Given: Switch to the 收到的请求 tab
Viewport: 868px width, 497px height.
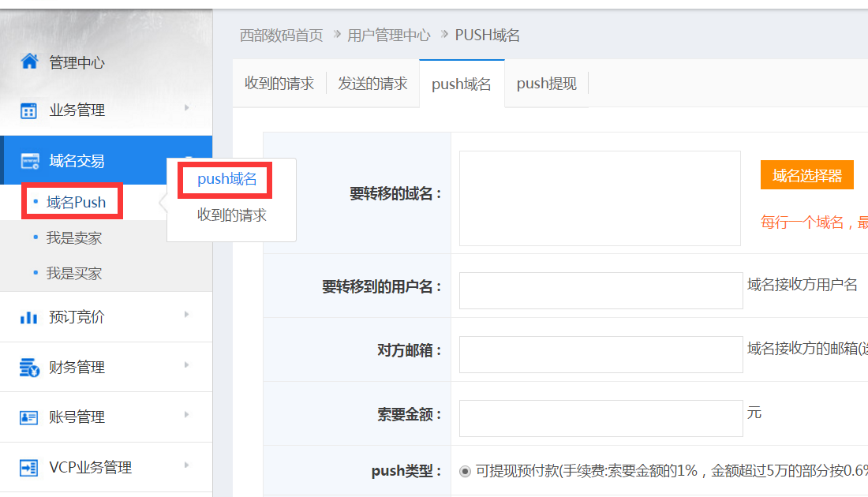Looking at the screenshot, I should [279, 84].
